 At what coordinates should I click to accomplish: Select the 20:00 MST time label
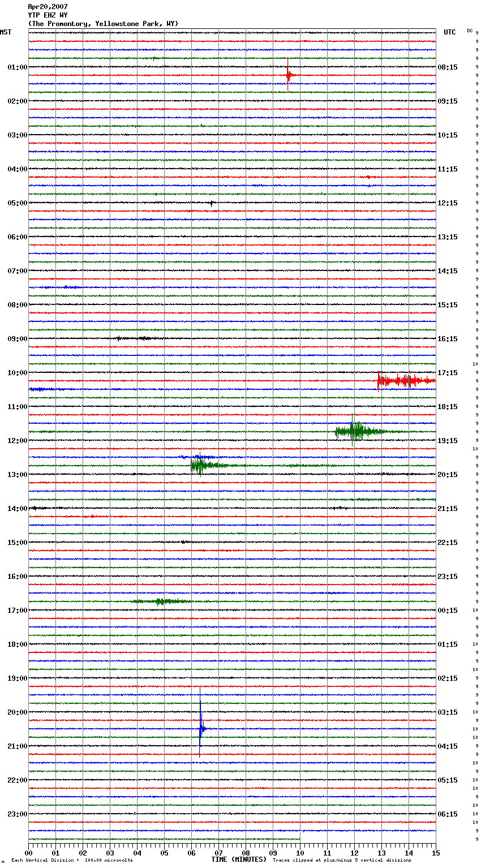[x=18, y=712]
